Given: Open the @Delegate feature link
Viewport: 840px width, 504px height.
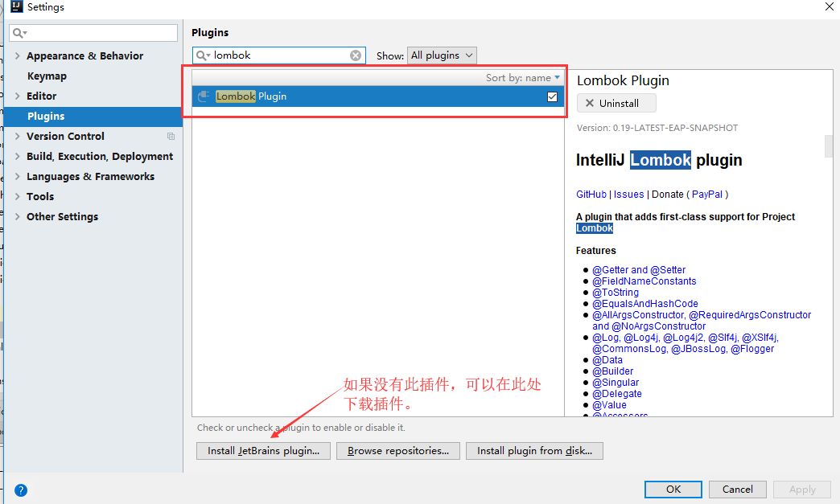Looking at the screenshot, I should [x=617, y=394].
